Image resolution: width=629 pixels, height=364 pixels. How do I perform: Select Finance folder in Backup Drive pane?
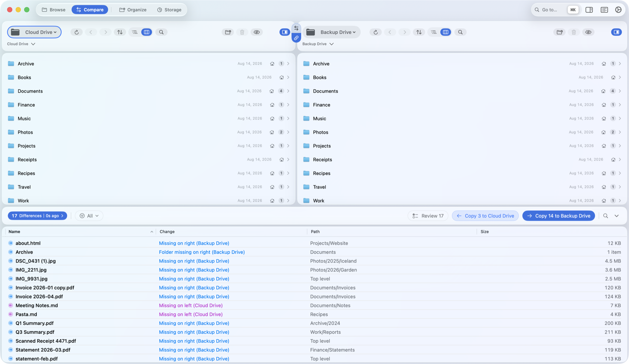(x=462, y=105)
